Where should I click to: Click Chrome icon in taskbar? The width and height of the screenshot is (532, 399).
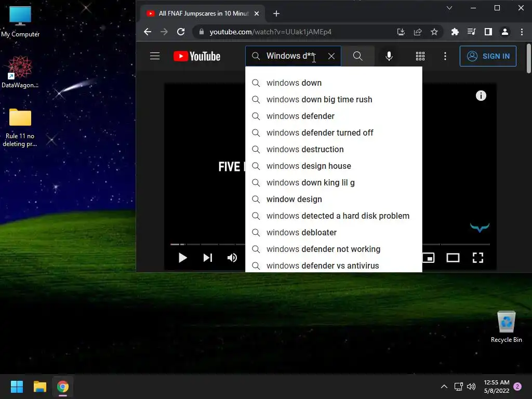(x=63, y=387)
